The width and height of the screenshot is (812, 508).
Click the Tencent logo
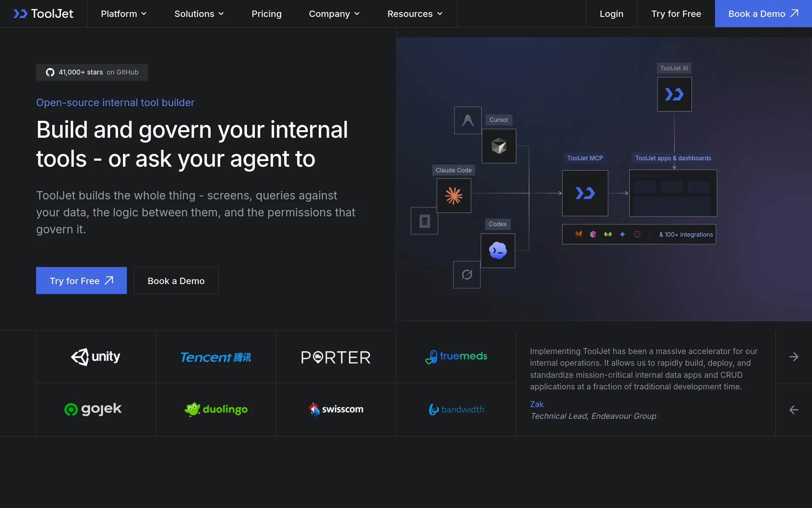pos(216,357)
